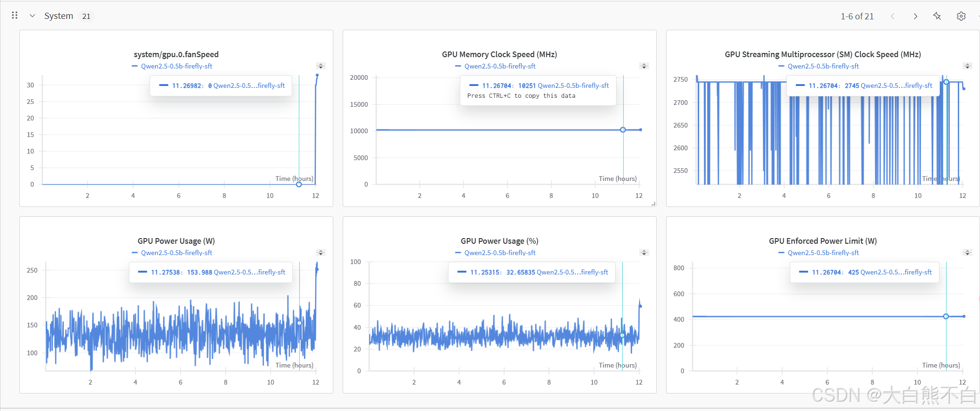Go to previous page of panels
The height and width of the screenshot is (411, 980).
893,16
